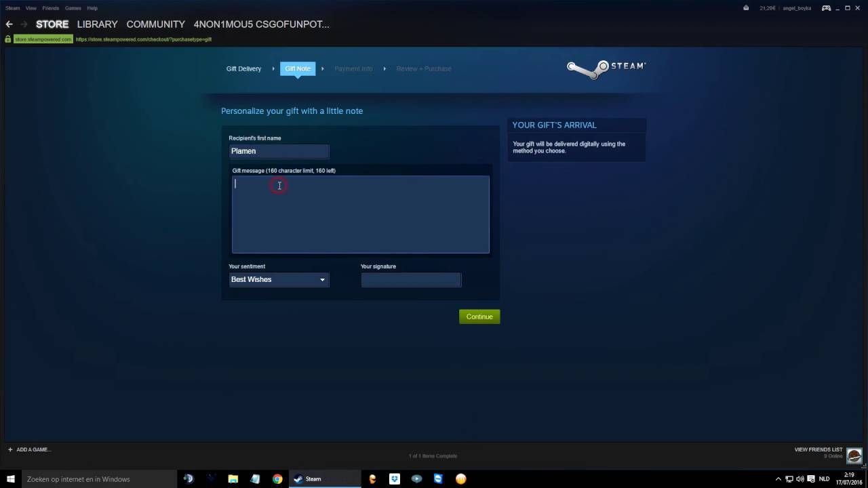Open the taskbar clock and date
The width and height of the screenshot is (868, 488).
click(848, 479)
